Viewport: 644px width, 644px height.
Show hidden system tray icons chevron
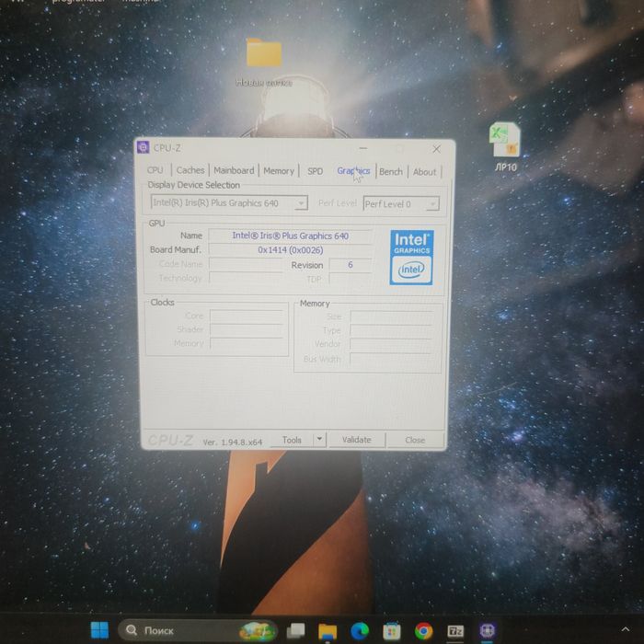pos(625,629)
